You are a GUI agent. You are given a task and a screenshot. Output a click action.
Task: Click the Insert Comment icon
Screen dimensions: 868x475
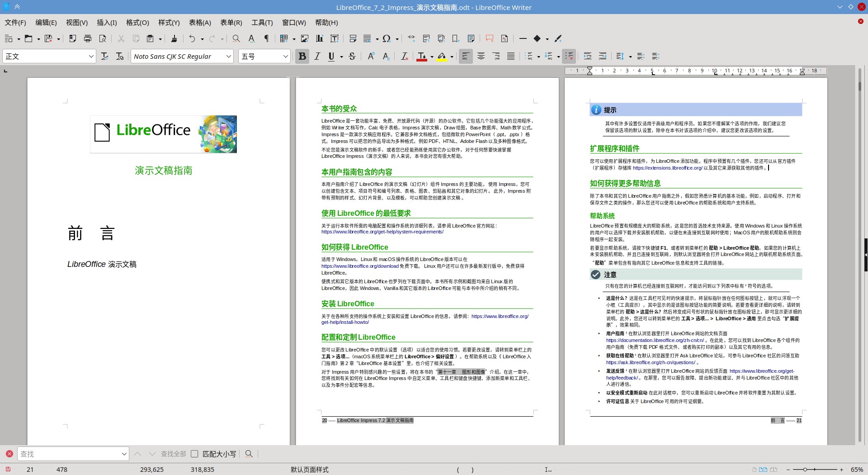pos(490,38)
